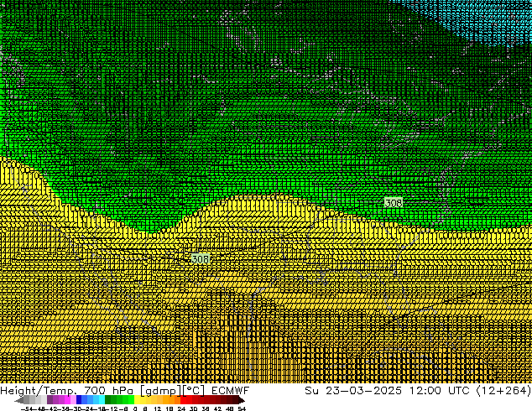Click the cyan swatch in the legend
Image resolution: width=532 pixels, height=411 pixels.
tap(102, 400)
